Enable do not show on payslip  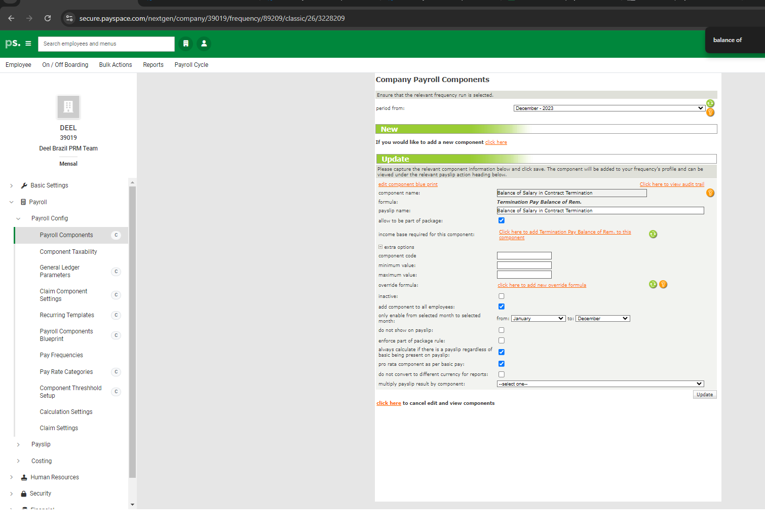pyautogui.click(x=502, y=330)
